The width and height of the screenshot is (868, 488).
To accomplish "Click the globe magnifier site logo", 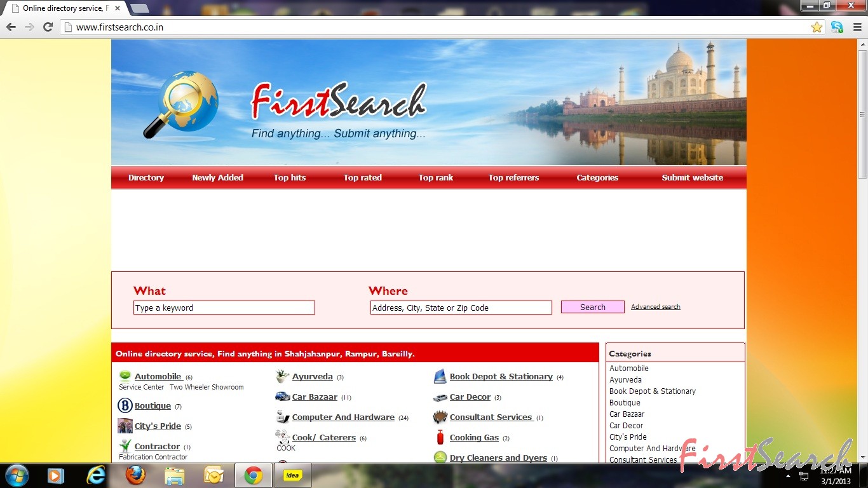I will point(182,105).
